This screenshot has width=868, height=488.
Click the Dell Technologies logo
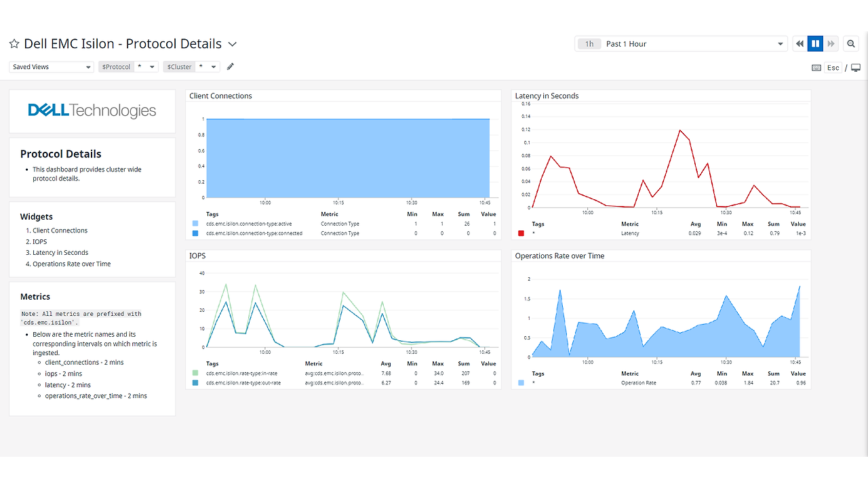click(x=92, y=110)
